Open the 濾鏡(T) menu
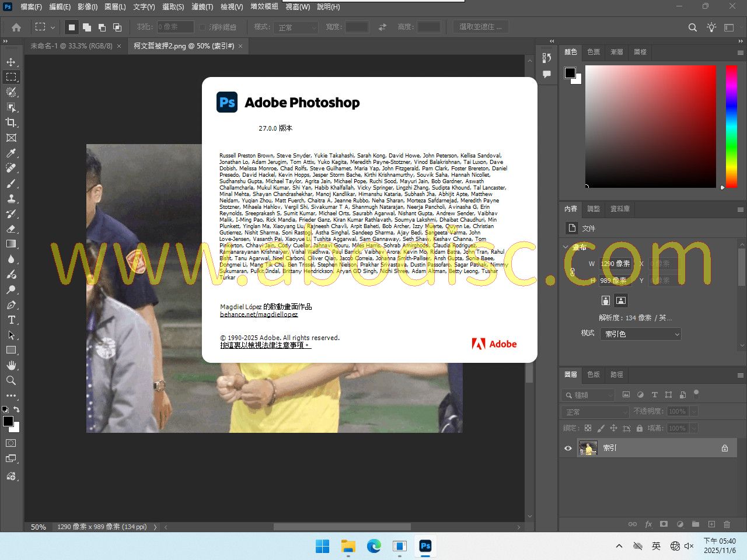747x560 pixels. pyautogui.click(x=202, y=7)
